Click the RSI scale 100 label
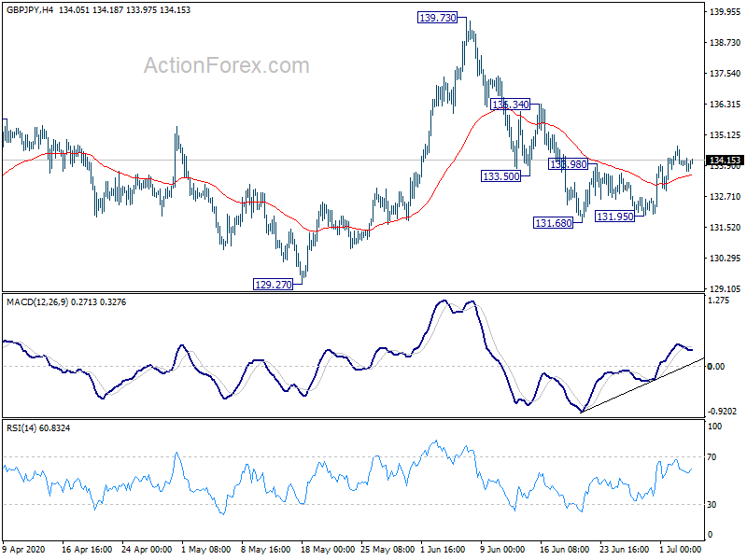The image size is (747, 560). (715, 427)
